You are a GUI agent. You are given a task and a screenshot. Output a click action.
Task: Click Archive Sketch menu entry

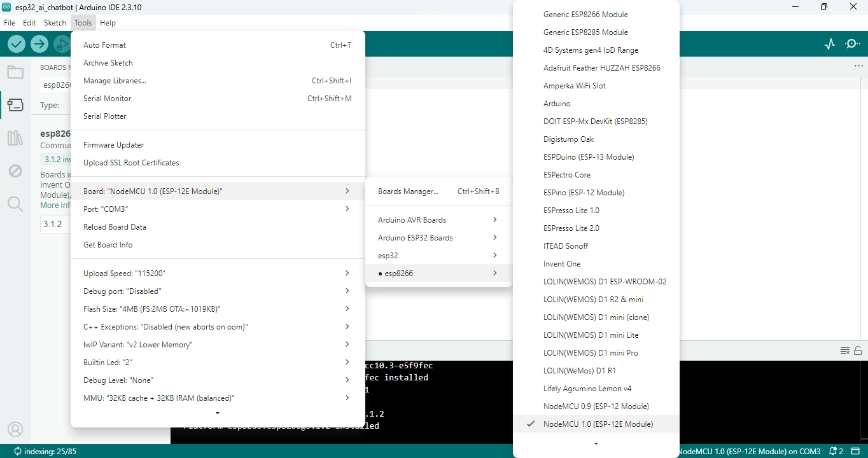pos(218,63)
